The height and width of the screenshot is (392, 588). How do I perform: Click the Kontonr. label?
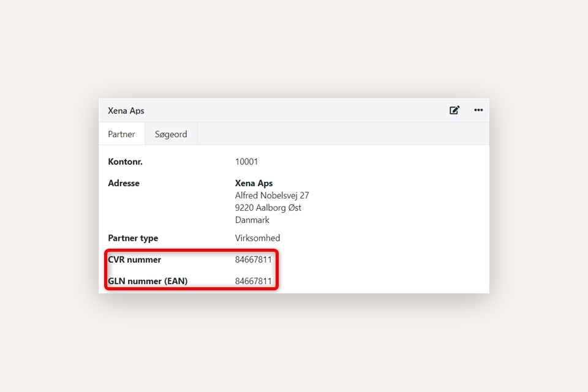[125, 162]
